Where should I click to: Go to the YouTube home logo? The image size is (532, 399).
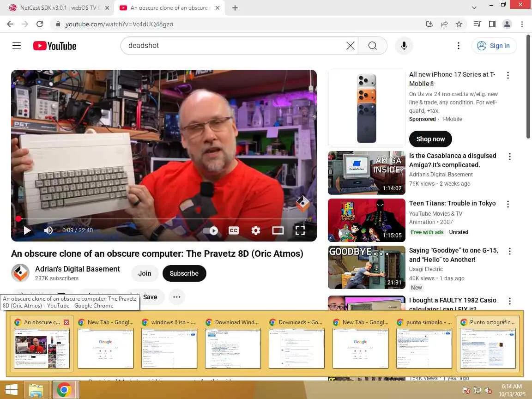point(54,46)
